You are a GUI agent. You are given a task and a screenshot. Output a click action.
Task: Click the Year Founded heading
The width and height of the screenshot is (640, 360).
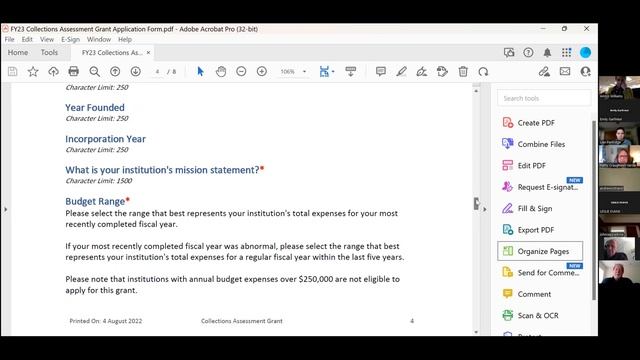(95, 107)
